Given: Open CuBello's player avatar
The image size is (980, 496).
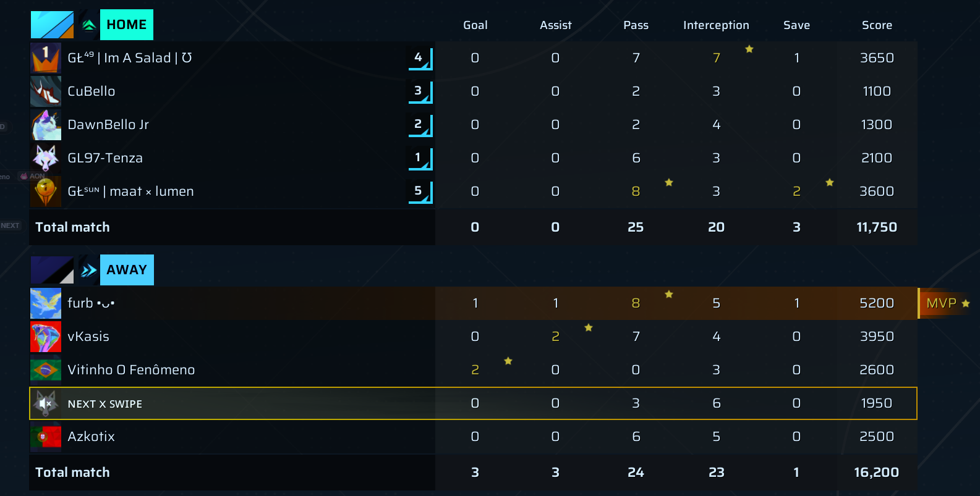Looking at the screenshot, I should [x=46, y=91].
